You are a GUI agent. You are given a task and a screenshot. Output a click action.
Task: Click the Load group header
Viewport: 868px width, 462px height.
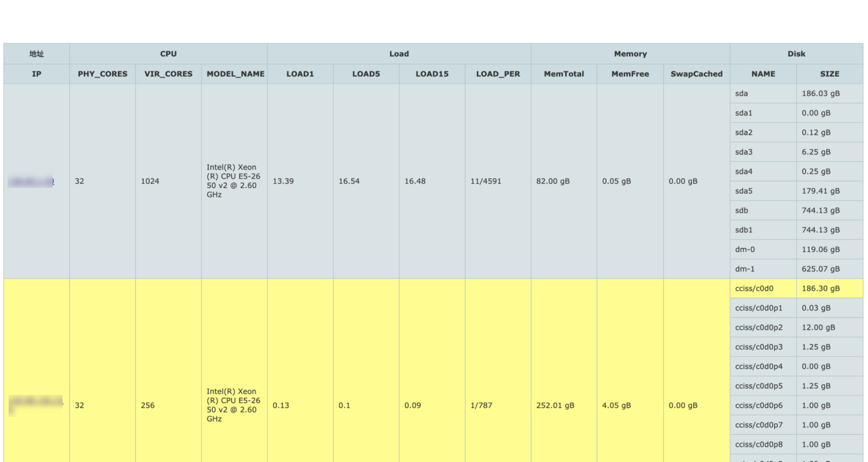pyautogui.click(x=399, y=54)
